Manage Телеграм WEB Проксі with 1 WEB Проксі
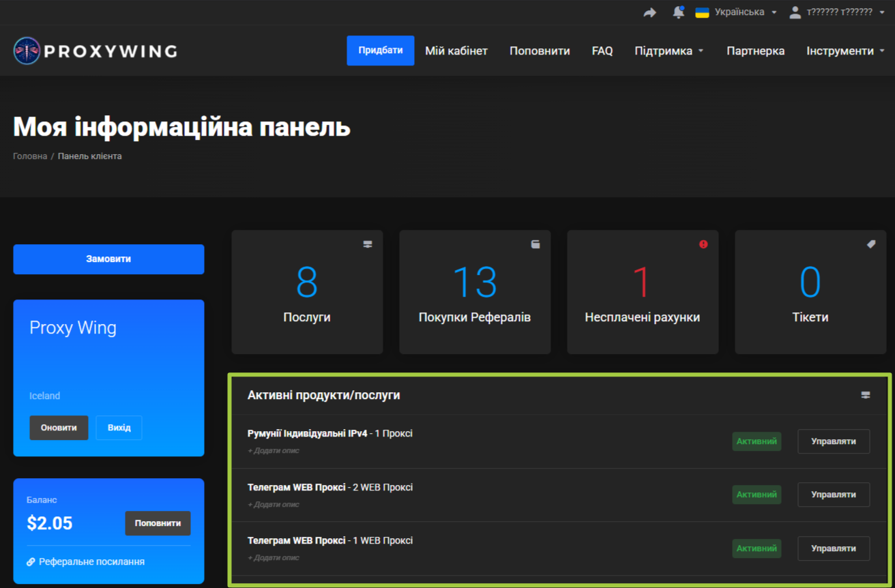 click(x=834, y=548)
